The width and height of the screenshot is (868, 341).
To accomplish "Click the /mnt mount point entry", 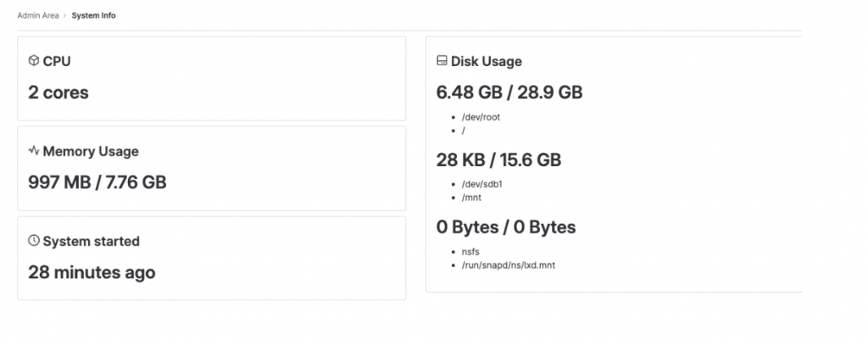I will 471,198.
